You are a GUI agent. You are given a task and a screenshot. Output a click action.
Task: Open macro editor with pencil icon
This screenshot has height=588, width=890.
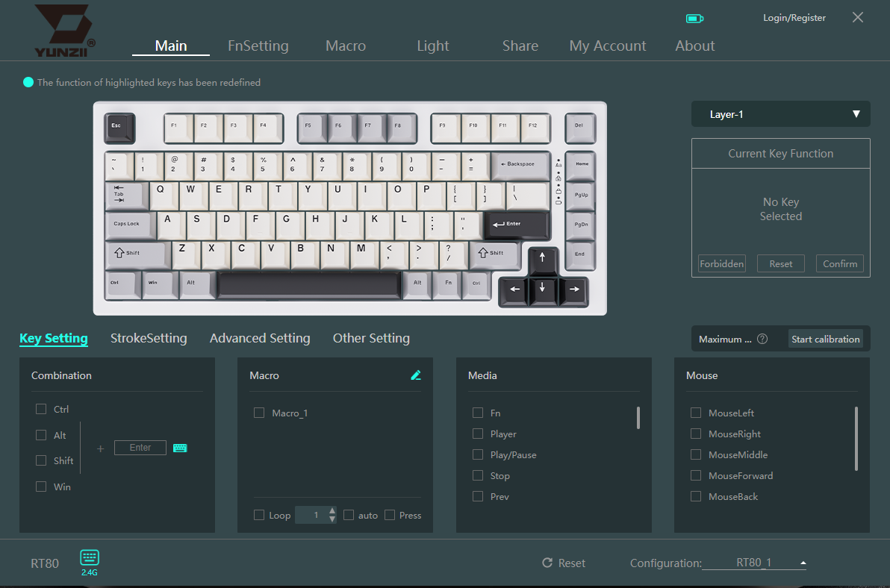(416, 375)
